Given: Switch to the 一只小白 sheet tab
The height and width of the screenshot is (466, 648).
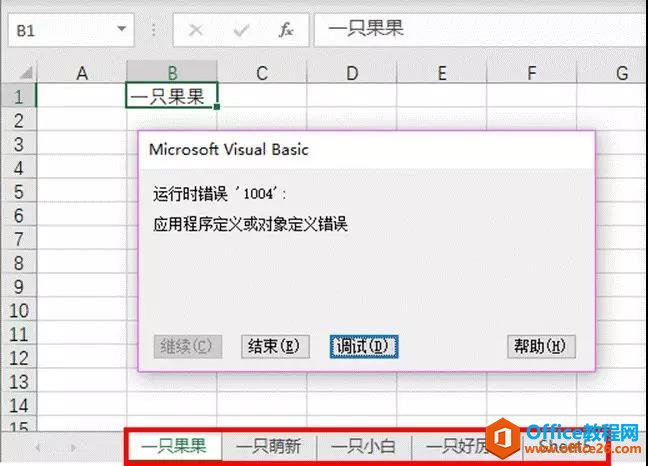Looking at the screenshot, I should point(363,447).
